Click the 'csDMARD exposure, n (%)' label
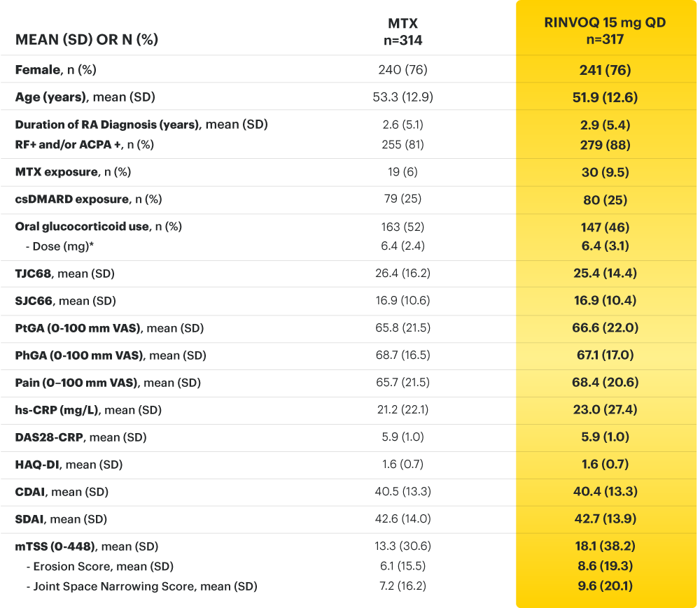The height and width of the screenshot is (608, 700). coord(88,199)
